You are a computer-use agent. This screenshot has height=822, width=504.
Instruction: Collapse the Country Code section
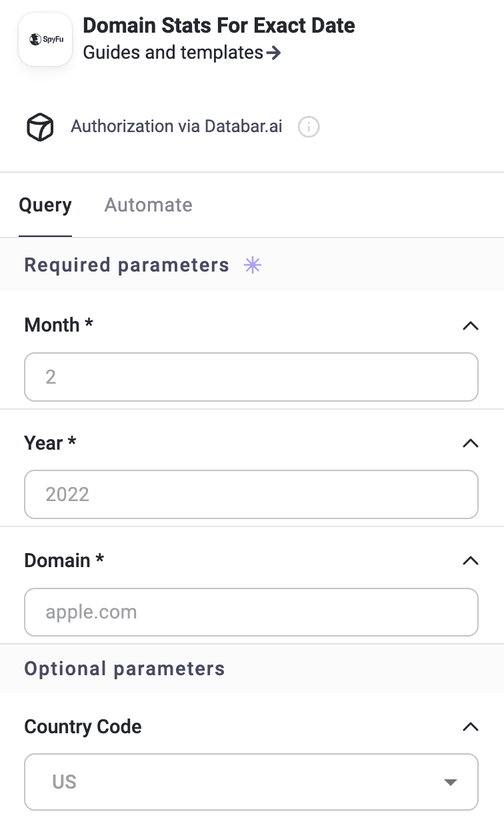click(470, 727)
